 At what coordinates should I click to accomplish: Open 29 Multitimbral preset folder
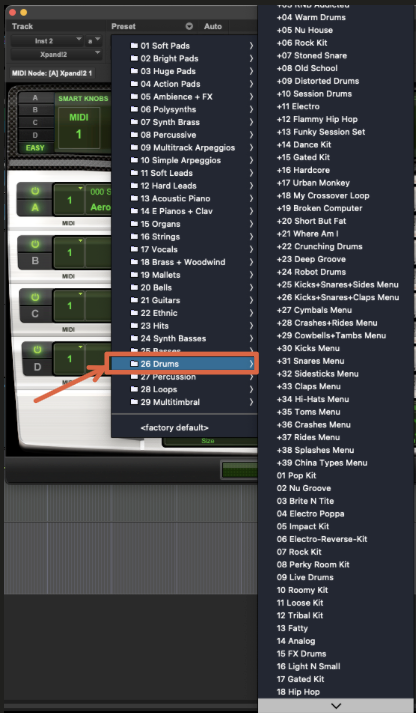pos(185,402)
